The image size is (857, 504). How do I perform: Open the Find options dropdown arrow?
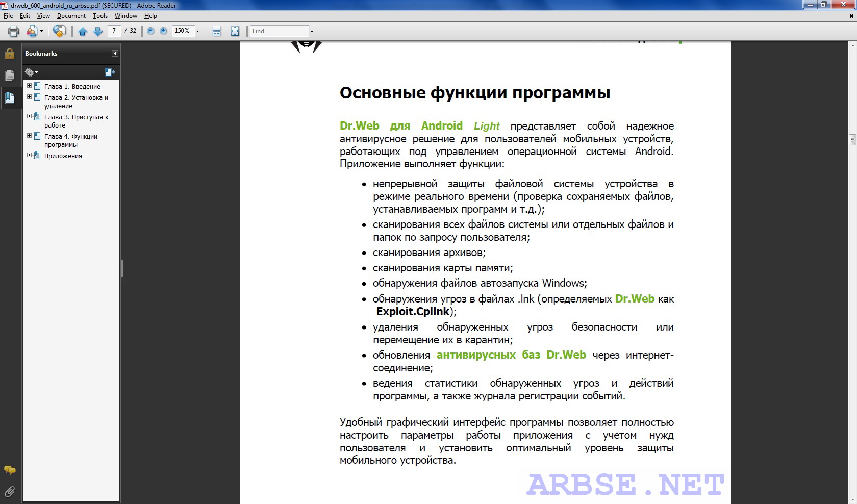point(312,31)
